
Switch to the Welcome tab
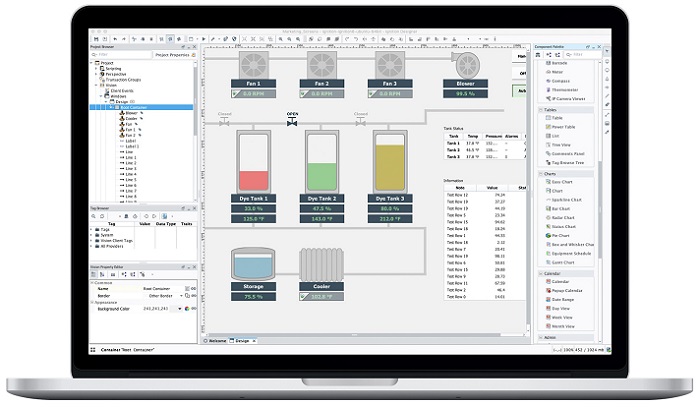[217, 341]
